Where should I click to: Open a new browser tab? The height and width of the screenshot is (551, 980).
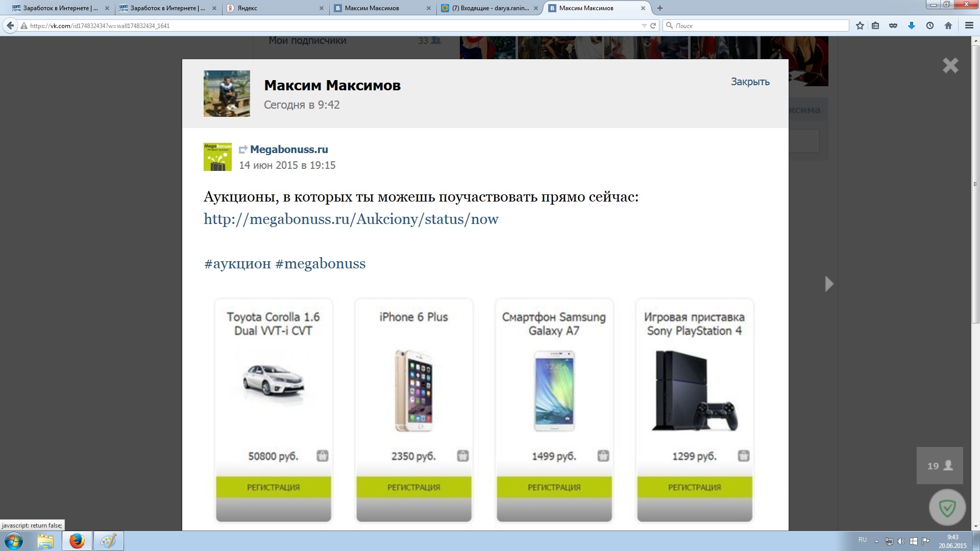click(x=660, y=8)
